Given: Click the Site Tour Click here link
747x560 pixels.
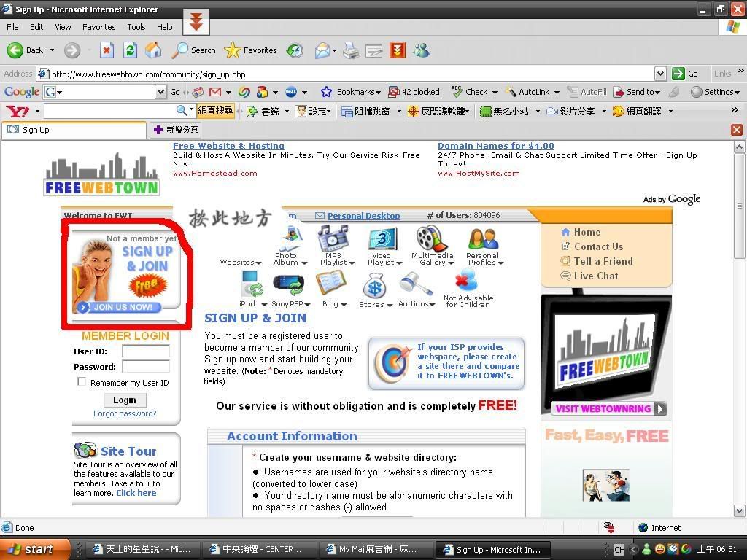Looking at the screenshot, I should (x=136, y=493).
